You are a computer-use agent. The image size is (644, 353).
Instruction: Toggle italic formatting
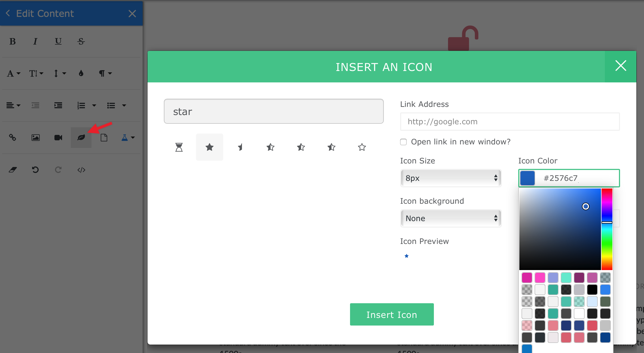pos(35,41)
